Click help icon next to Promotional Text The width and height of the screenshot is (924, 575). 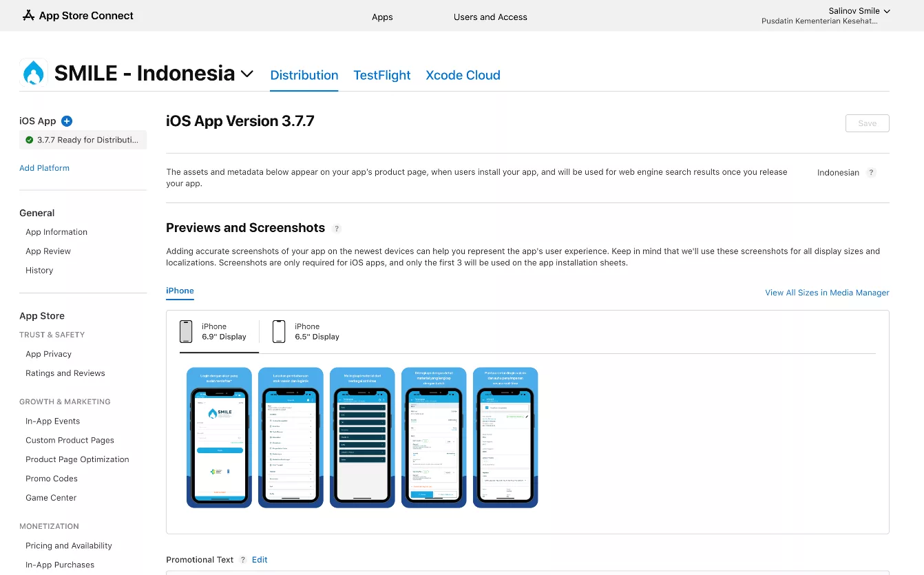[243, 560]
